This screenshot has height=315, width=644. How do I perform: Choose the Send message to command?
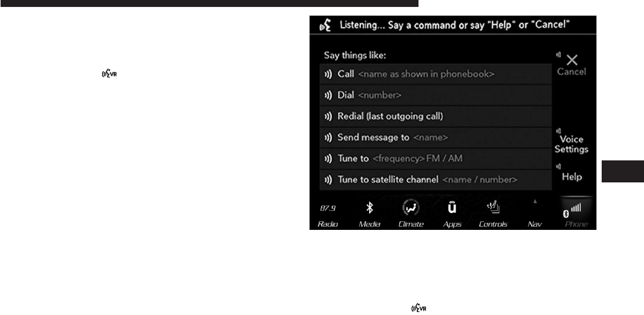pyautogui.click(x=435, y=138)
